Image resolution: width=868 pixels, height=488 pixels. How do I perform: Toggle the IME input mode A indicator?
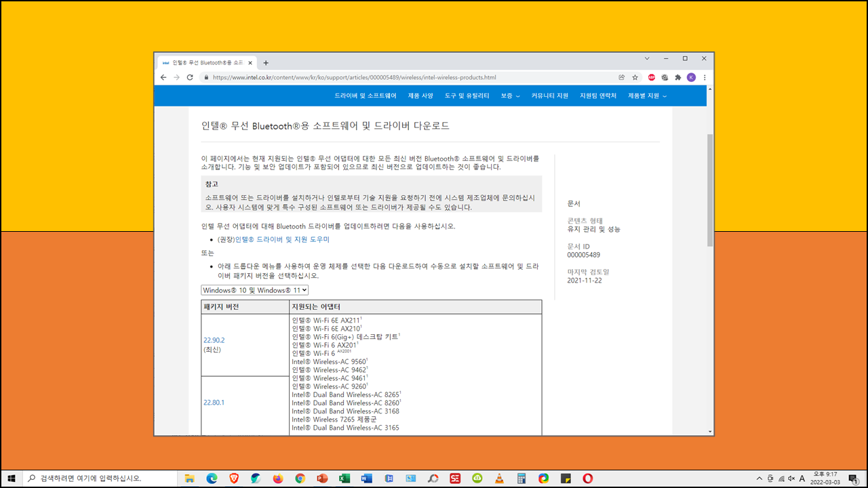click(x=803, y=479)
